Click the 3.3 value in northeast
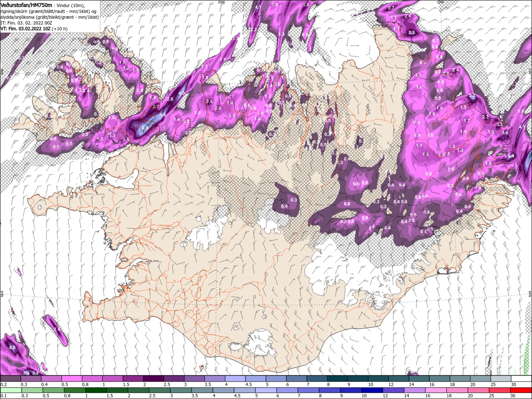 click(411, 32)
